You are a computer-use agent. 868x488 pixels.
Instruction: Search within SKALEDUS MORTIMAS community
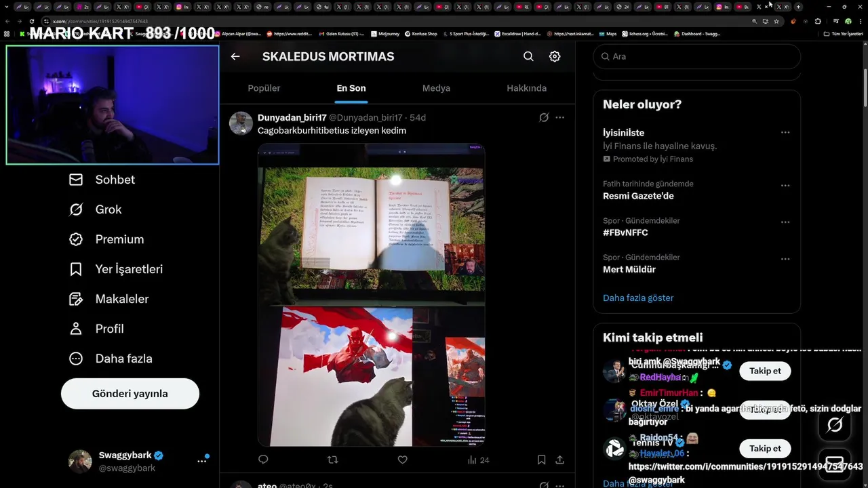point(528,56)
